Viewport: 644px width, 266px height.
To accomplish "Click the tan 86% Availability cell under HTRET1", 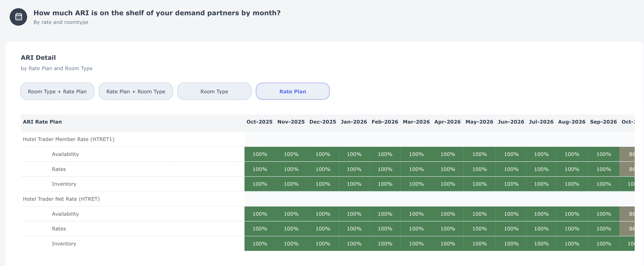I will (x=628, y=154).
